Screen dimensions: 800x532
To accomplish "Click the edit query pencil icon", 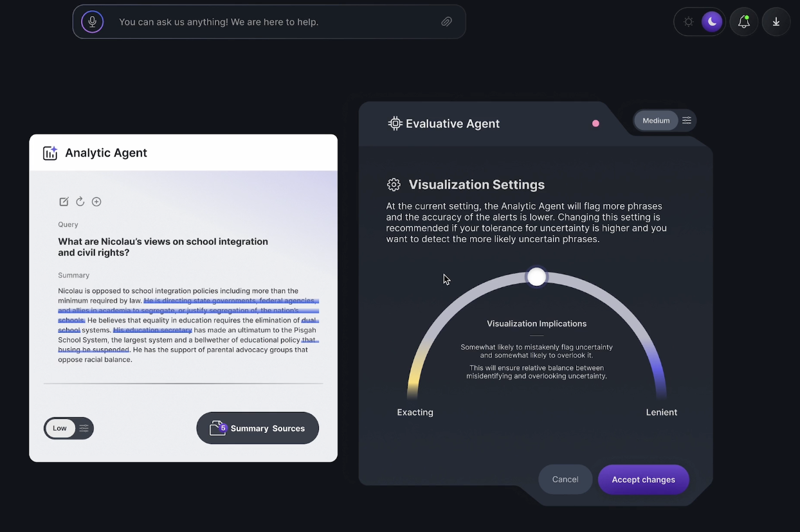I will tap(64, 202).
